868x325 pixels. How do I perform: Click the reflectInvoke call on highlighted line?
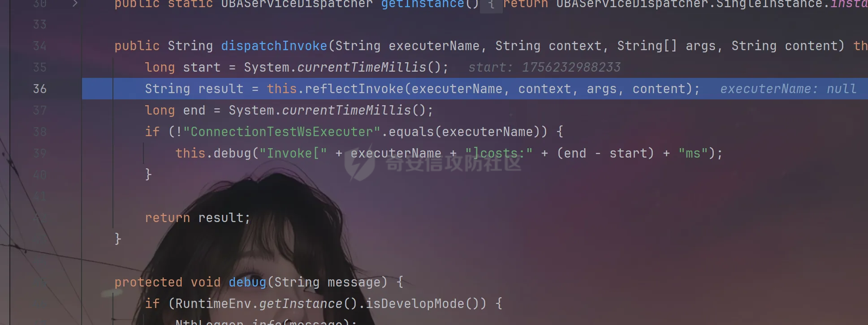(354, 89)
